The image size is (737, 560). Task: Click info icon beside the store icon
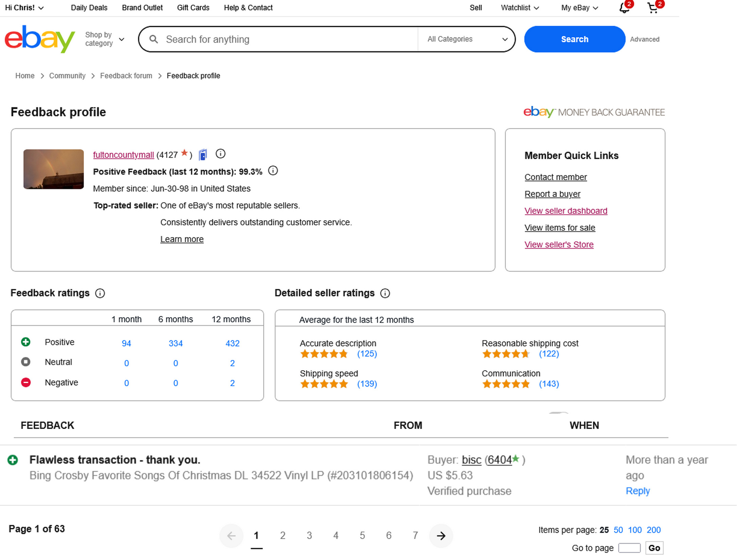(x=220, y=154)
